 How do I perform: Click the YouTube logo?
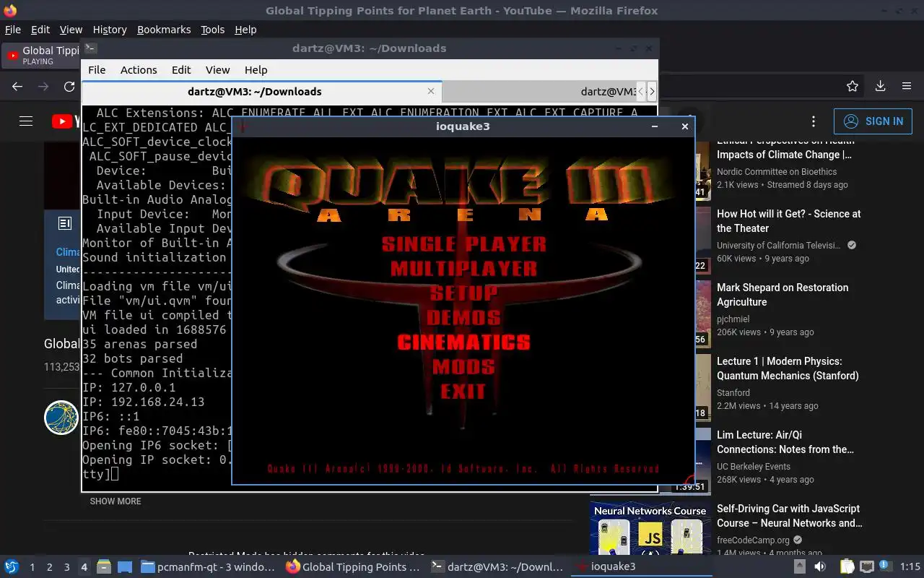[x=66, y=121]
